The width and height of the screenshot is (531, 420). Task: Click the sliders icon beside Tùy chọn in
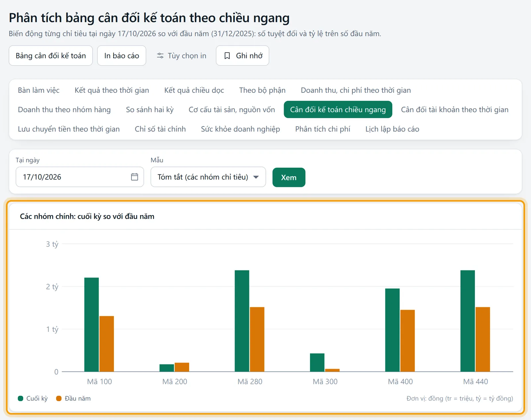pyautogui.click(x=160, y=56)
